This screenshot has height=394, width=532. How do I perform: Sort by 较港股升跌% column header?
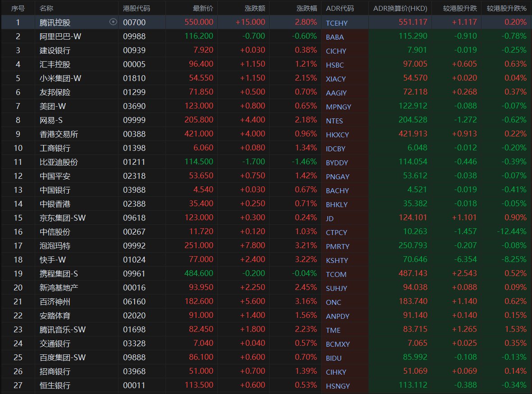click(x=506, y=9)
